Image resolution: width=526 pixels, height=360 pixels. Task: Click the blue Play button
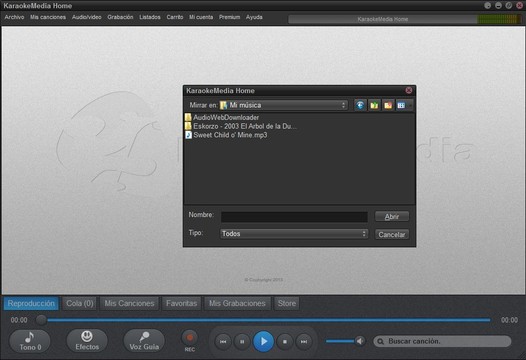pos(263,342)
